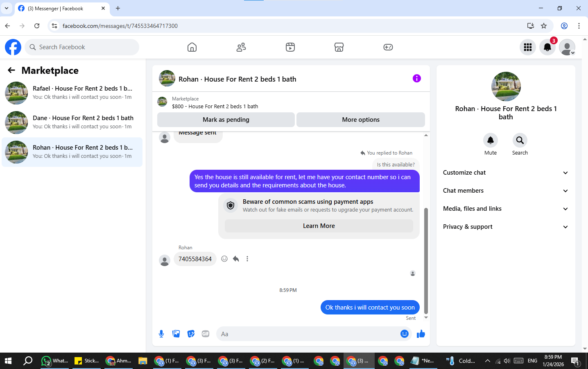Open more options for 7405584364 message

pos(247,259)
